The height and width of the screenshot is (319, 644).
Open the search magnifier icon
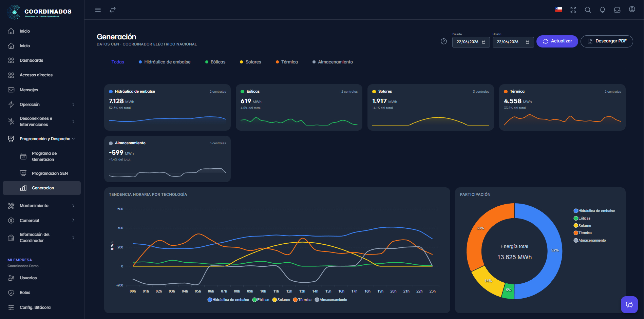click(x=588, y=10)
